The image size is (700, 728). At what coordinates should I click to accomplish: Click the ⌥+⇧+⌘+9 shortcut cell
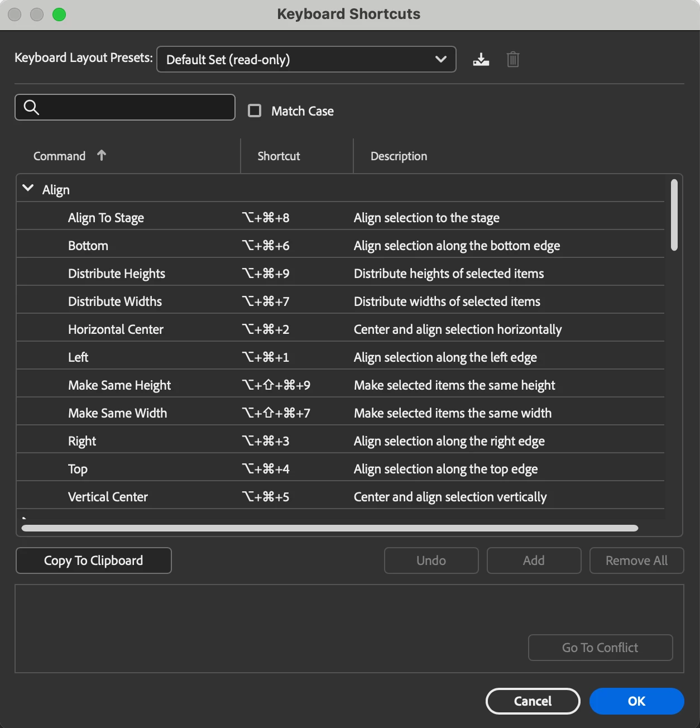[276, 385]
